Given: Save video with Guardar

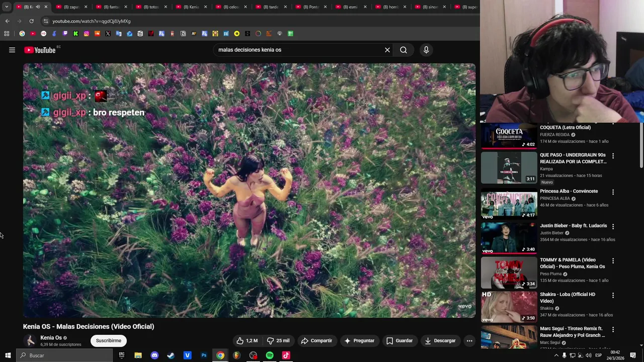Looking at the screenshot, I should click(x=399, y=340).
